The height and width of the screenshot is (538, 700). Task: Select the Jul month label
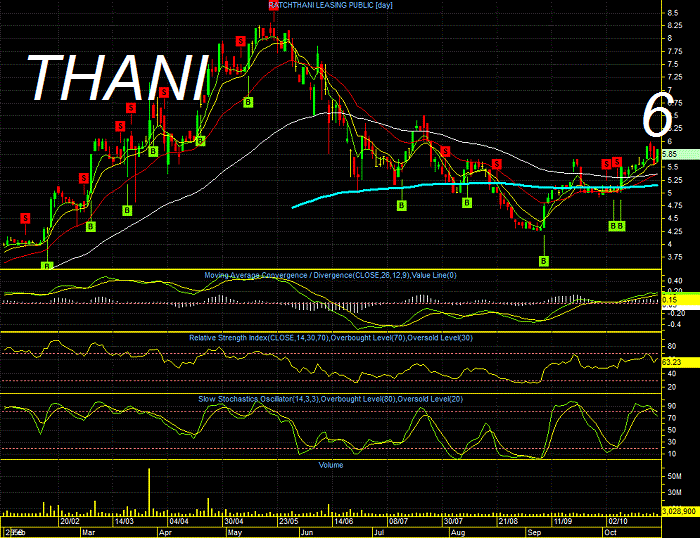[379, 533]
